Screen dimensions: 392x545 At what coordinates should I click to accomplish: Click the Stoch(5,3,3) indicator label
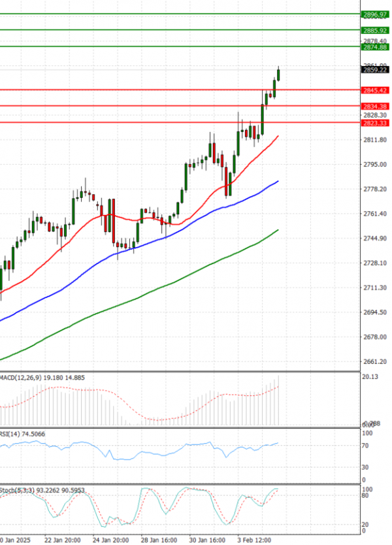[x=42, y=490]
